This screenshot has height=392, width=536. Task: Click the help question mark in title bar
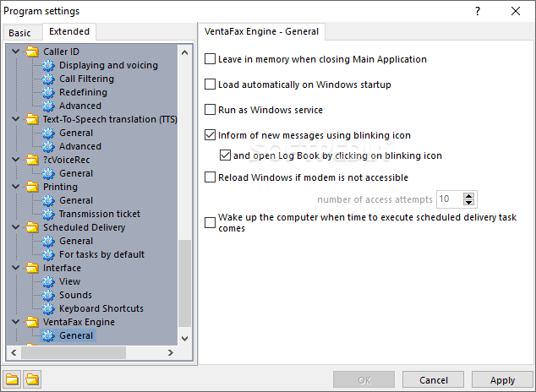click(x=478, y=11)
